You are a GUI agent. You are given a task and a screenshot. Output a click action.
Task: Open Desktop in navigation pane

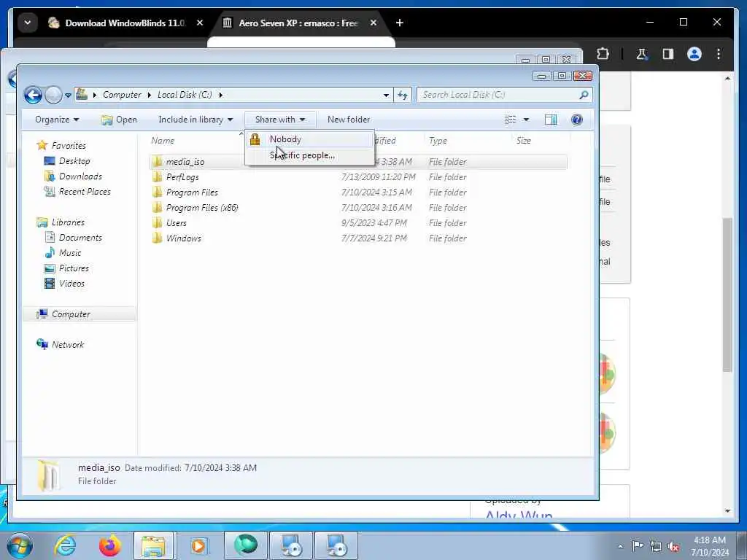(x=74, y=161)
